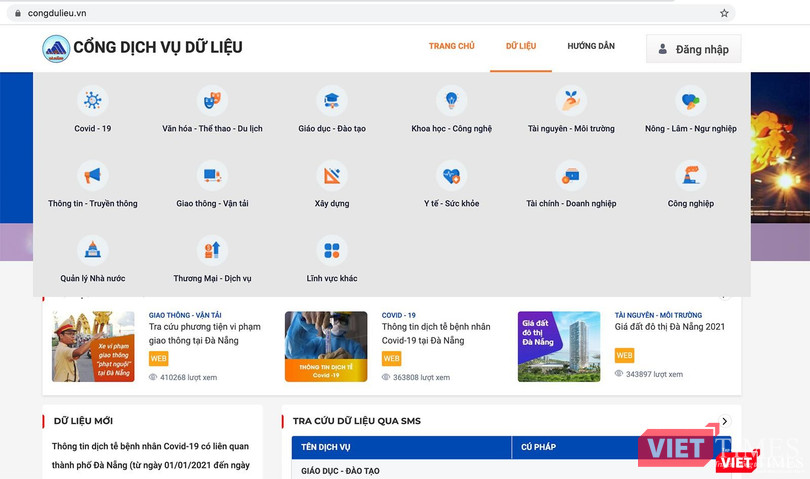Click the Thông tin - Truyền thông megaphone icon
Image resolution: width=810 pixels, height=479 pixels.
point(92,175)
